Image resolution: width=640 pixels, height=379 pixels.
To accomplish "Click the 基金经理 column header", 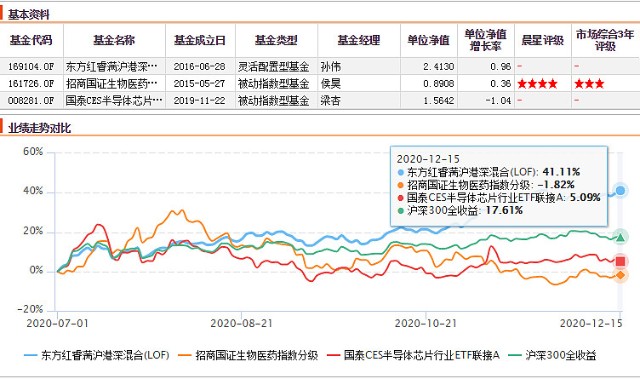I will tap(359, 40).
